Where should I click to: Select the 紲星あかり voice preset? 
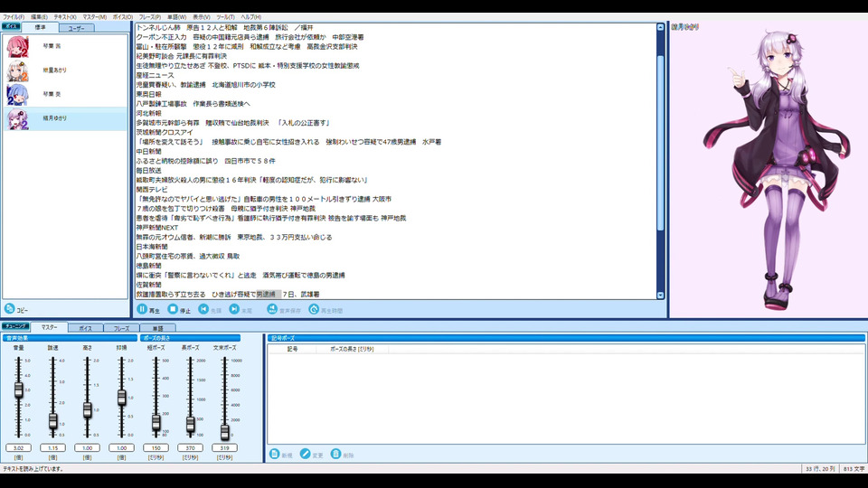[x=65, y=70]
